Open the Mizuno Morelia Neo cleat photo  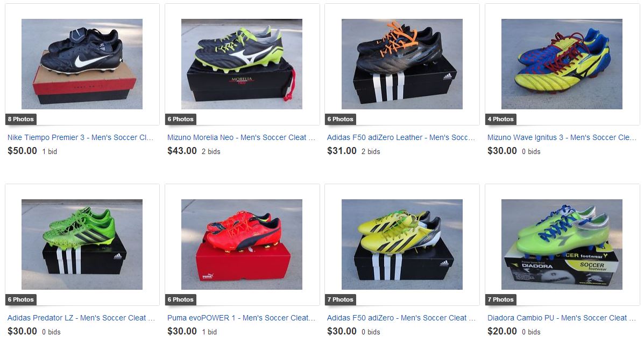click(242, 64)
